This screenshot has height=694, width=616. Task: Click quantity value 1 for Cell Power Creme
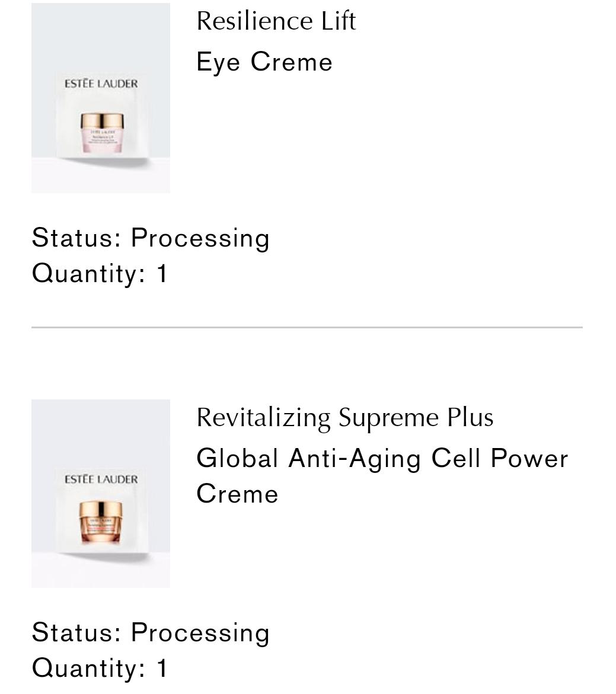[x=162, y=668]
